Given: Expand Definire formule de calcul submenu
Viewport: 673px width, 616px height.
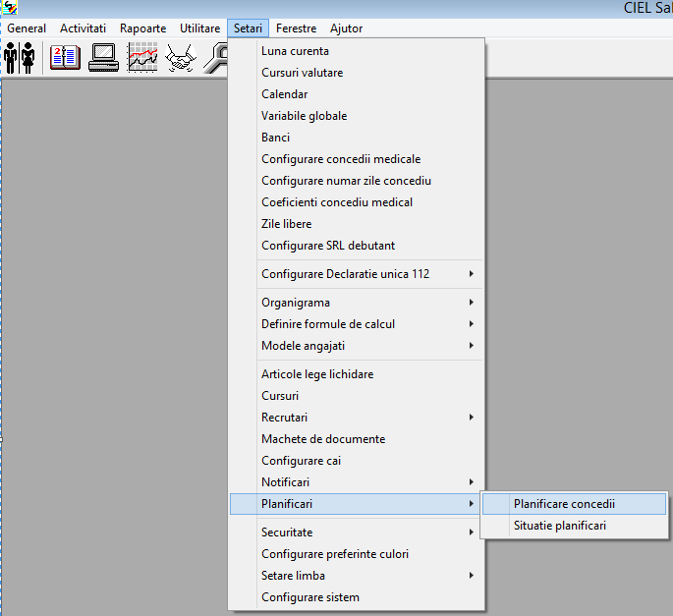Looking at the screenshot, I should coord(357,324).
